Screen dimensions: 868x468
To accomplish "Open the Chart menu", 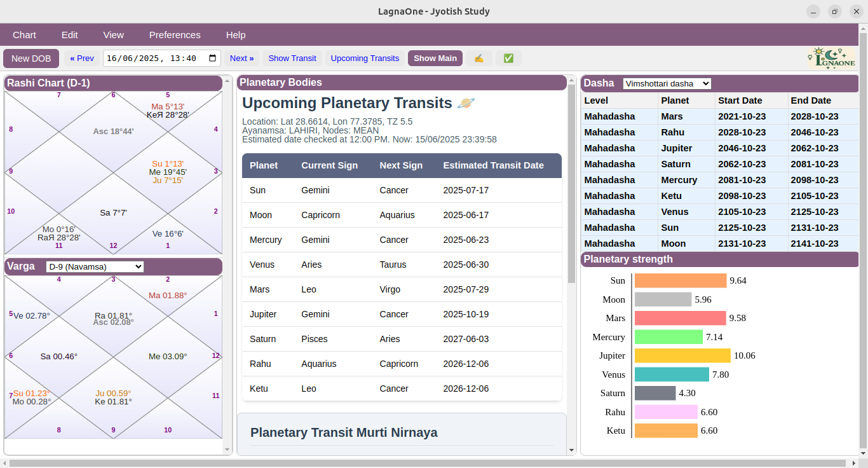I will point(25,35).
